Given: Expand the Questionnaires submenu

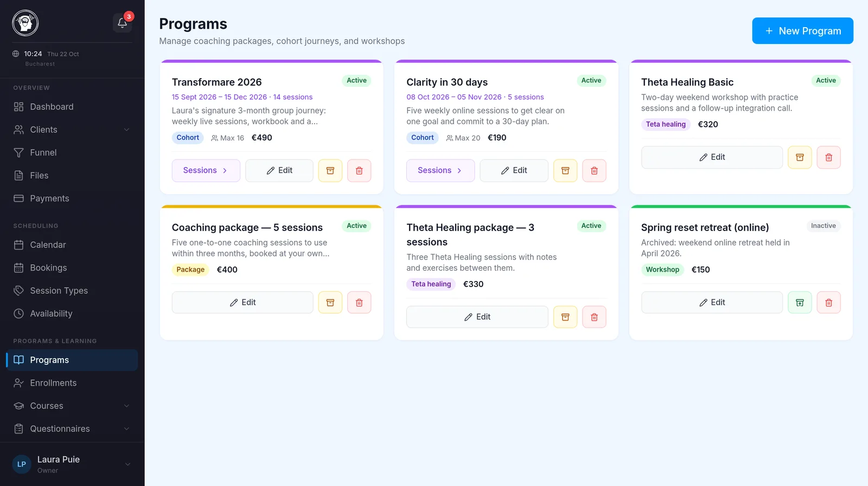Looking at the screenshot, I should click(126, 429).
